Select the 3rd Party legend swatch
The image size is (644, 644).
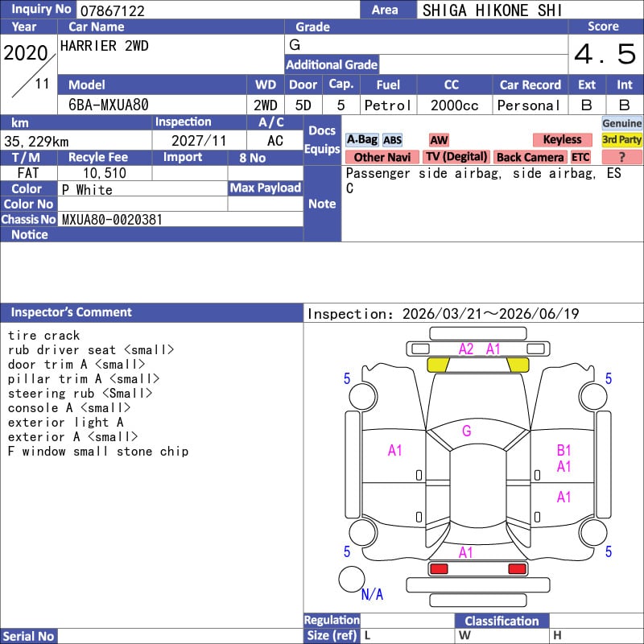coord(621,140)
